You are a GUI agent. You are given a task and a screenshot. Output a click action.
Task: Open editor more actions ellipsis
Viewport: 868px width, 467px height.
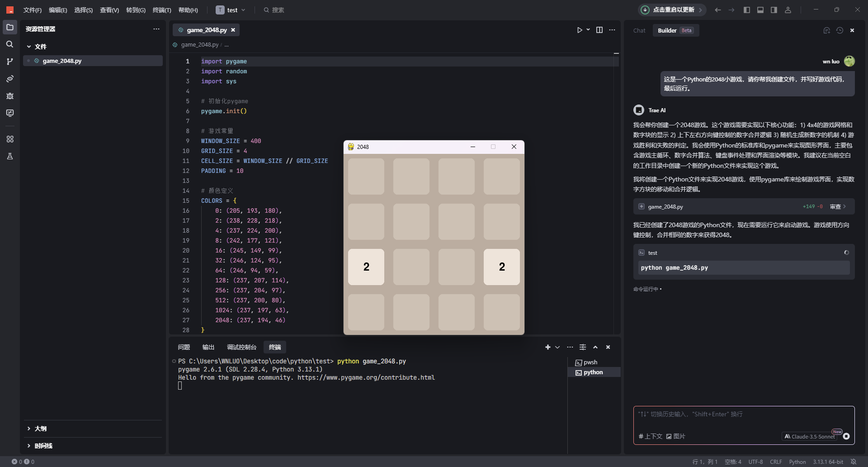point(612,30)
